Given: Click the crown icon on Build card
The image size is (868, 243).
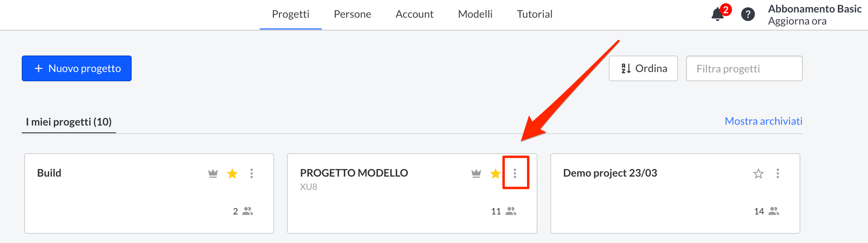Looking at the screenshot, I should click(x=213, y=173).
